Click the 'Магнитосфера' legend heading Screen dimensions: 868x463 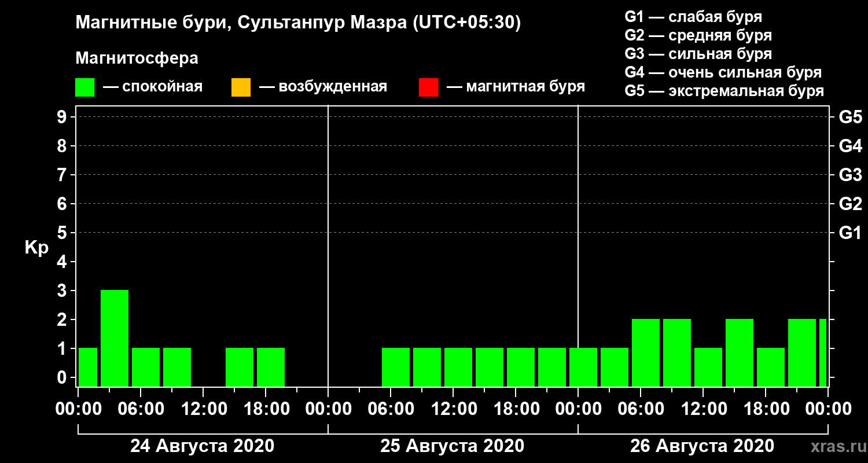137,58
